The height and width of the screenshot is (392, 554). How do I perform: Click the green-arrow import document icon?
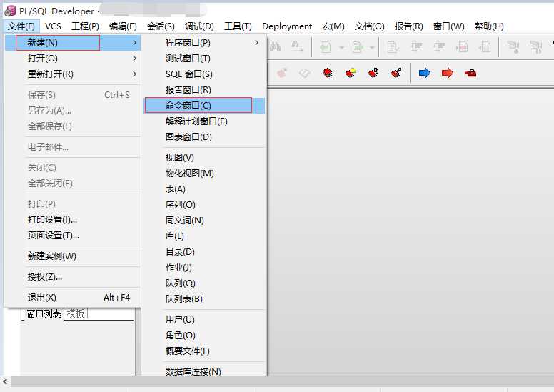[x=325, y=46]
